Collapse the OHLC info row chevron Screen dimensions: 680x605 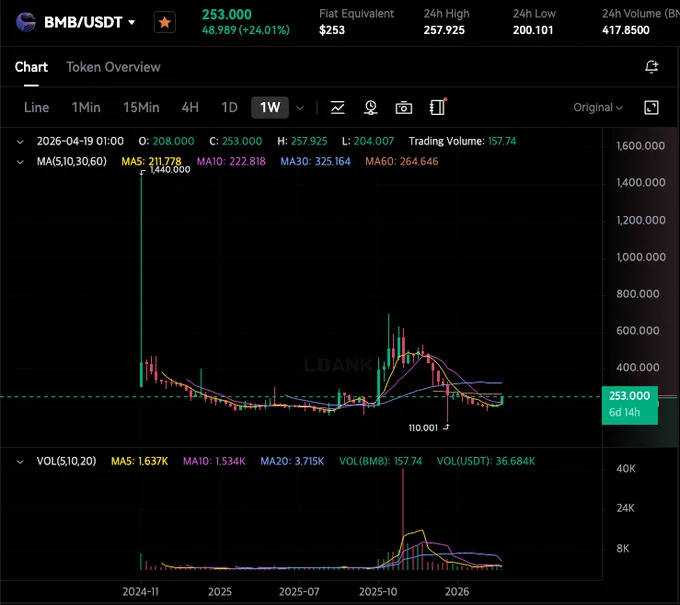pos(20,141)
